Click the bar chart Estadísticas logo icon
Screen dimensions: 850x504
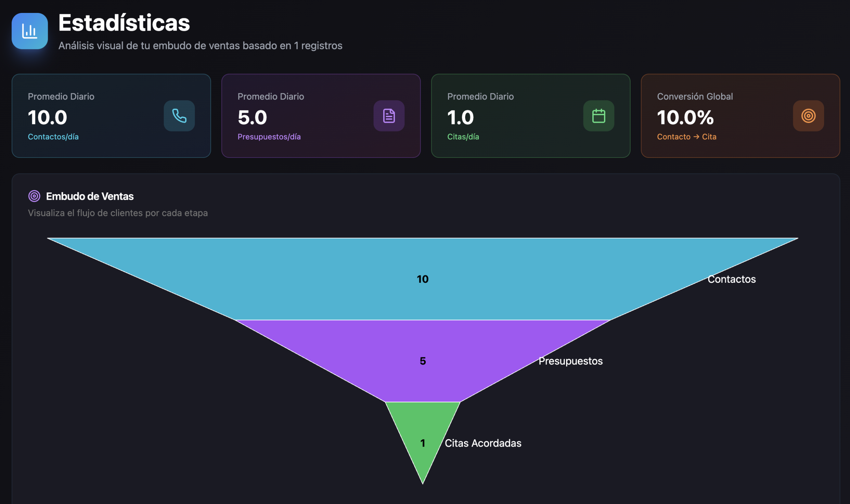[30, 31]
